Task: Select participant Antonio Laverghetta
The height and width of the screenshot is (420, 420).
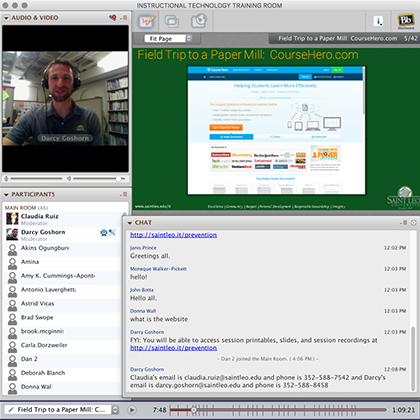Action: tap(49, 290)
